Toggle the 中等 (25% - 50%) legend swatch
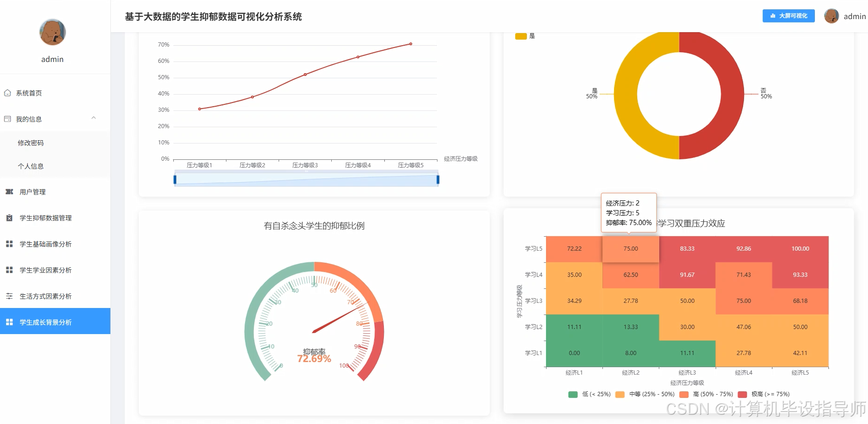The image size is (868, 424). [620, 394]
